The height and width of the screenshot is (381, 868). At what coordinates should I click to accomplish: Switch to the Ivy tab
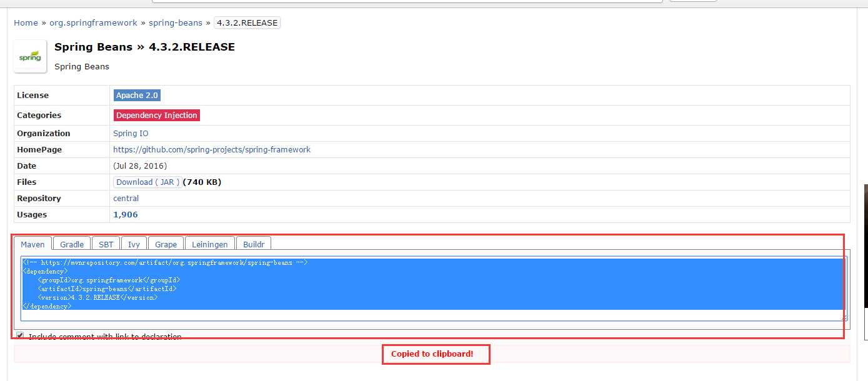point(134,244)
